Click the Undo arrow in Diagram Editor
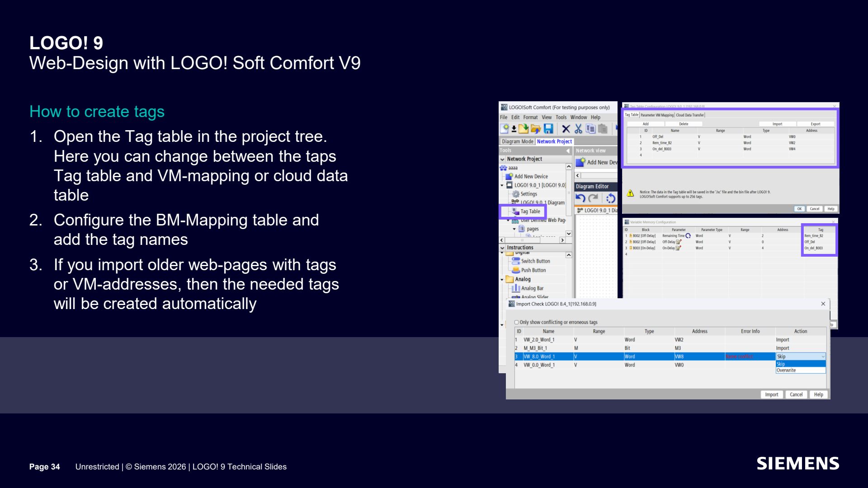The image size is (868, 488). 580,198
